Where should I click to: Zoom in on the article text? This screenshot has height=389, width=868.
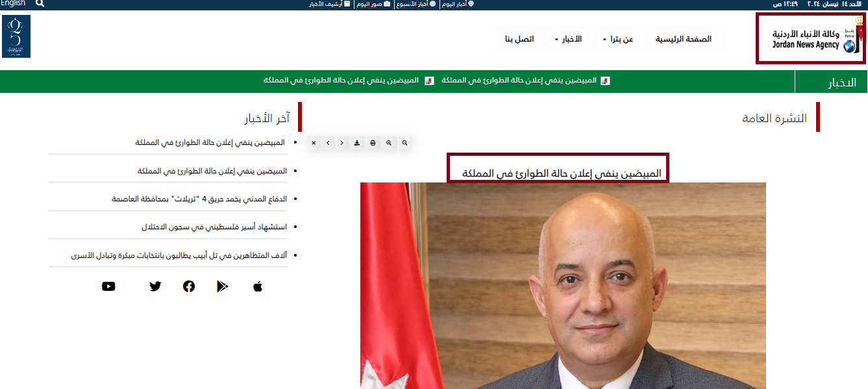[x=389, y=143]
